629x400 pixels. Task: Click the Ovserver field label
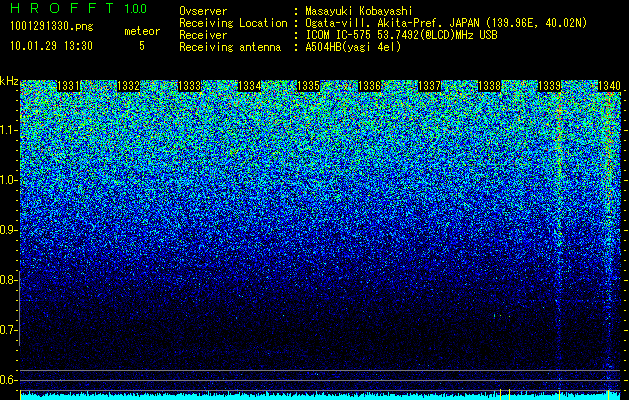click(x=203, y=11)
